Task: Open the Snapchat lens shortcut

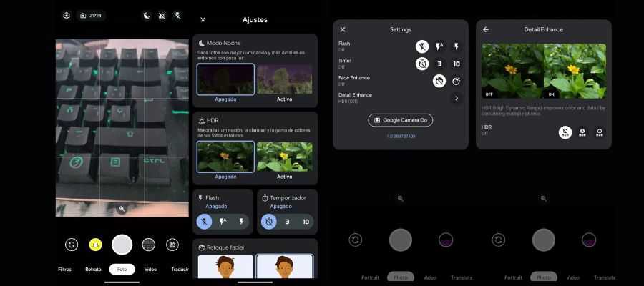Action: (x=95, y=245)
